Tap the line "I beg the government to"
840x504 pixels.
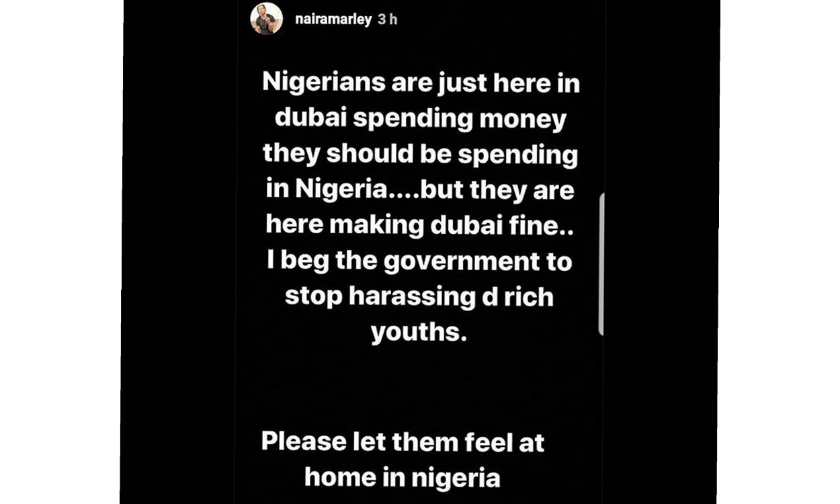point(420,260)
